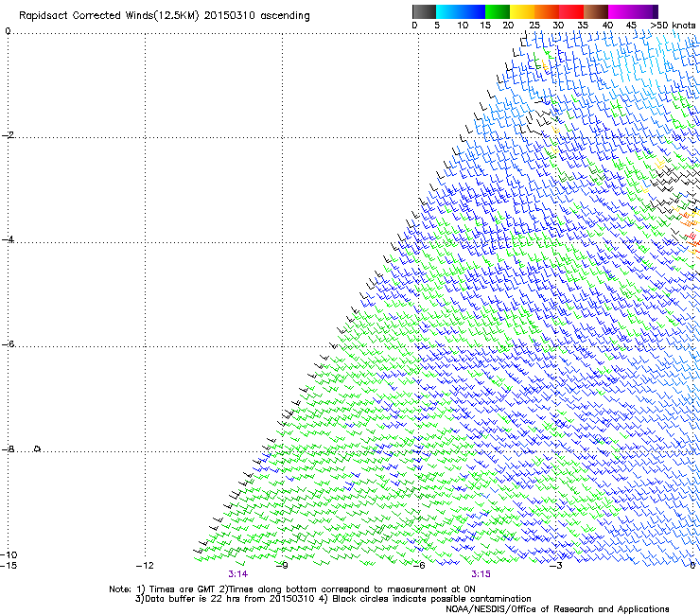Click the purple '3:14' time label
This screenshot has width=700, height=615.
click(x=238, y=574)
